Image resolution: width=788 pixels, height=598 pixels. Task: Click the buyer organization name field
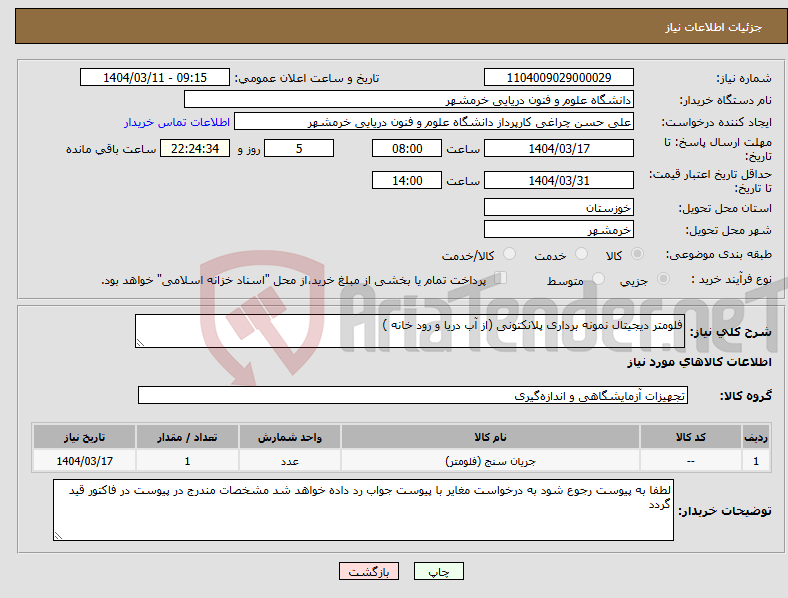tap(409, 99)
